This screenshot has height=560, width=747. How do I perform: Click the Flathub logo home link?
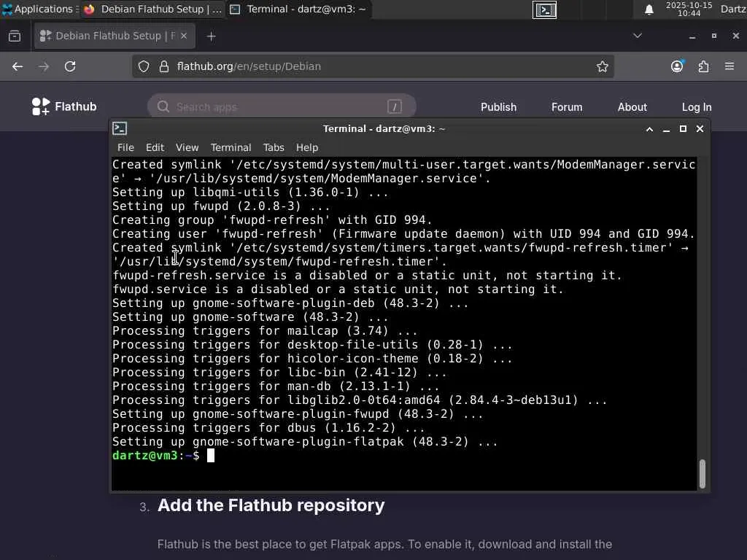64,106
